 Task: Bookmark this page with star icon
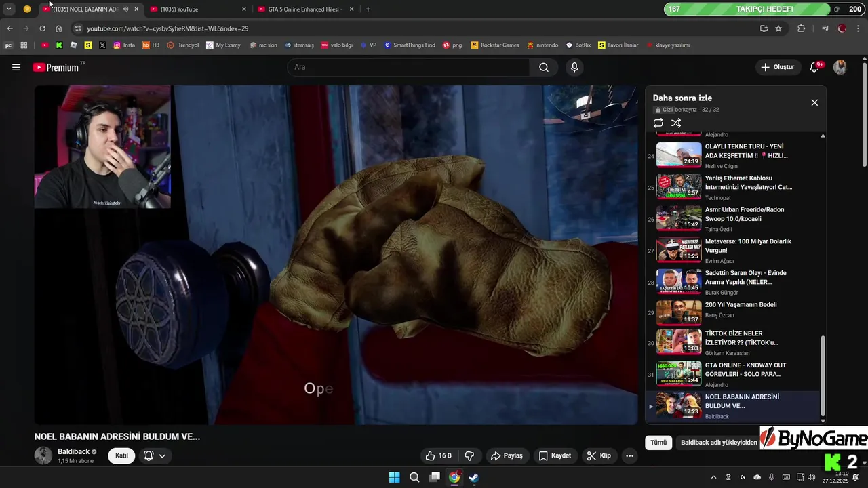[x=778, y=28]
